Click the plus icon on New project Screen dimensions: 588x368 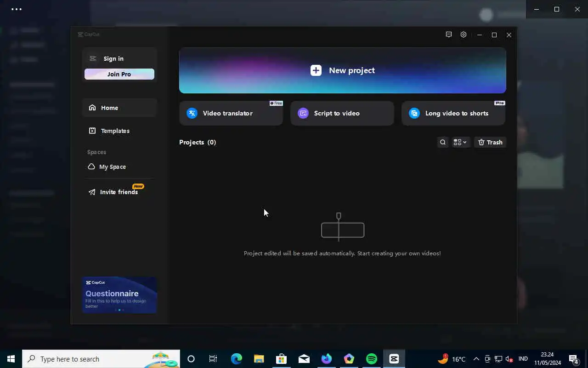pyautogui.click(x=316, y=70)
